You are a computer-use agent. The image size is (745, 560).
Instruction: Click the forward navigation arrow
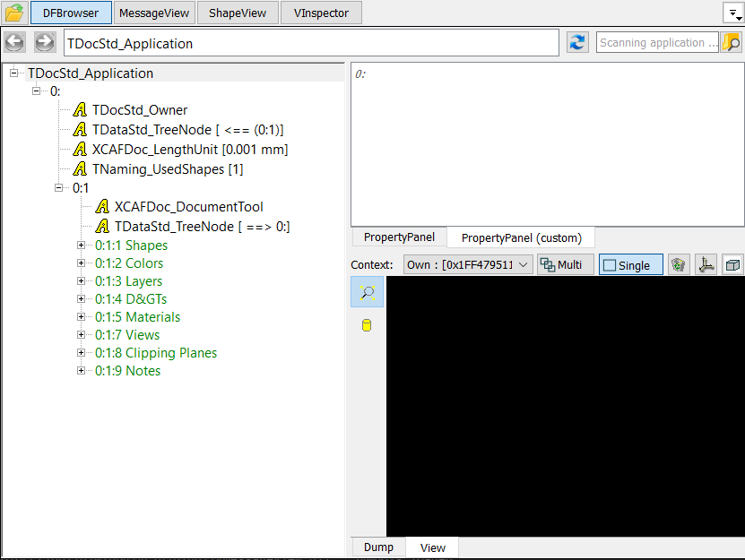click(45, 43)
